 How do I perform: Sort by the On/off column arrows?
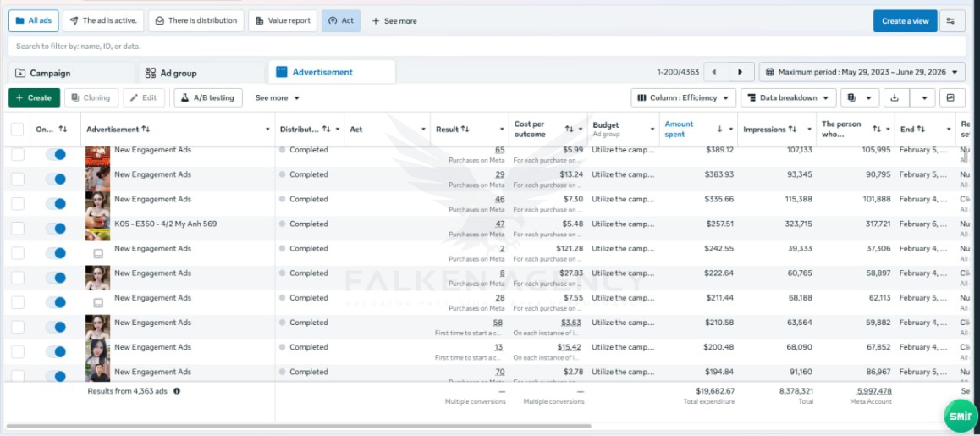click(63, 129)
